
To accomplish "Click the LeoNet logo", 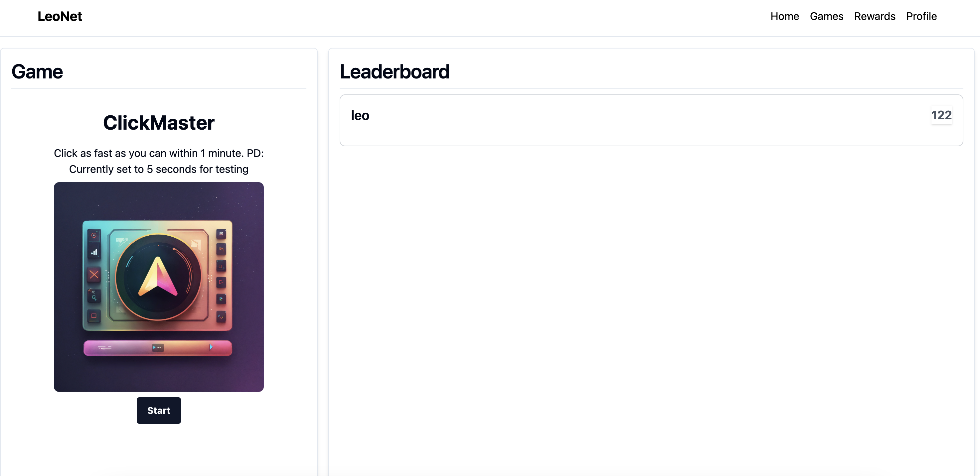I will point(60,16).
